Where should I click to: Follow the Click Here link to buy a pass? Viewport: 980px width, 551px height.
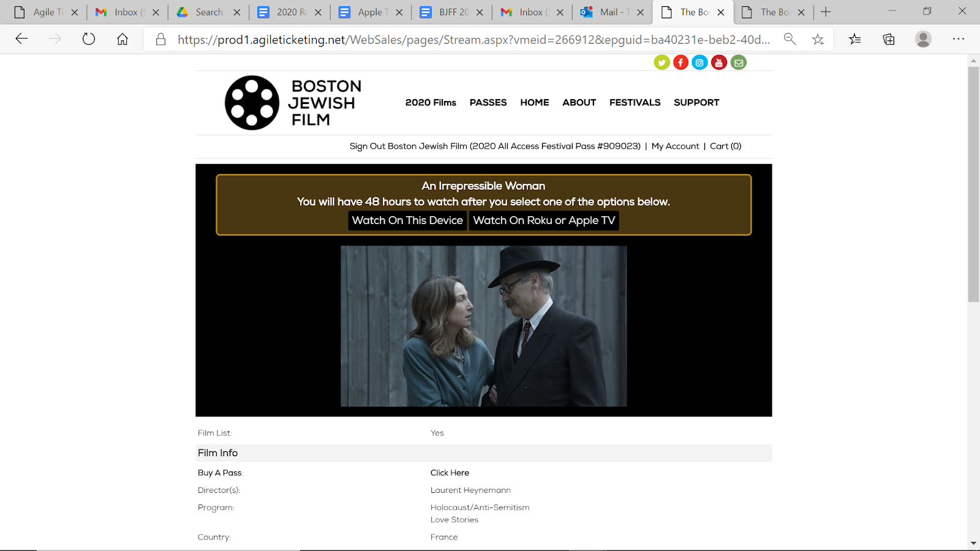(x=450, y=473)
